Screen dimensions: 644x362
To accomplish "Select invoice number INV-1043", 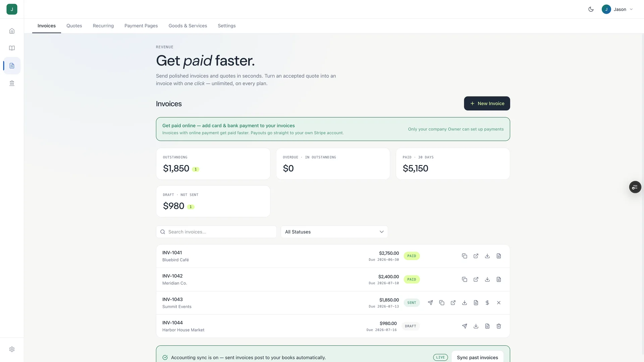I will click(172, 300).
